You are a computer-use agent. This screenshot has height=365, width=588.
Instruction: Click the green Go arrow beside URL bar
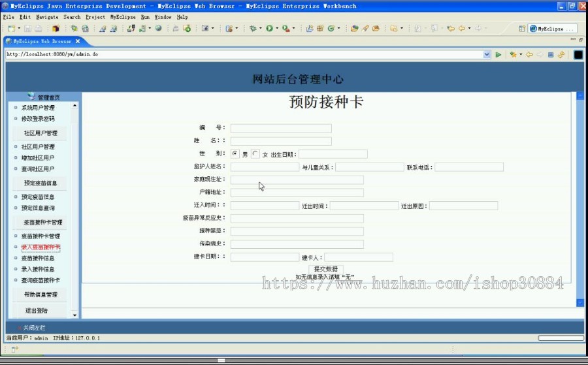pos(498,55)
